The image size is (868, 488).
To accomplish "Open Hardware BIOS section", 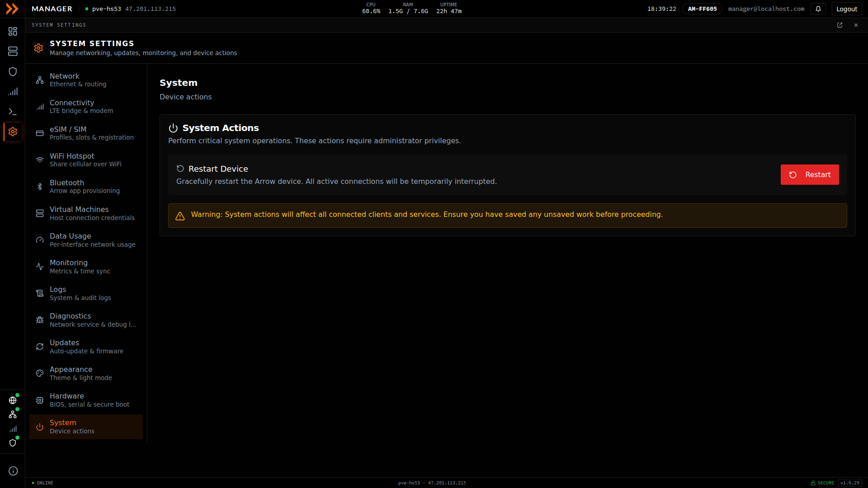I will 86,400.
